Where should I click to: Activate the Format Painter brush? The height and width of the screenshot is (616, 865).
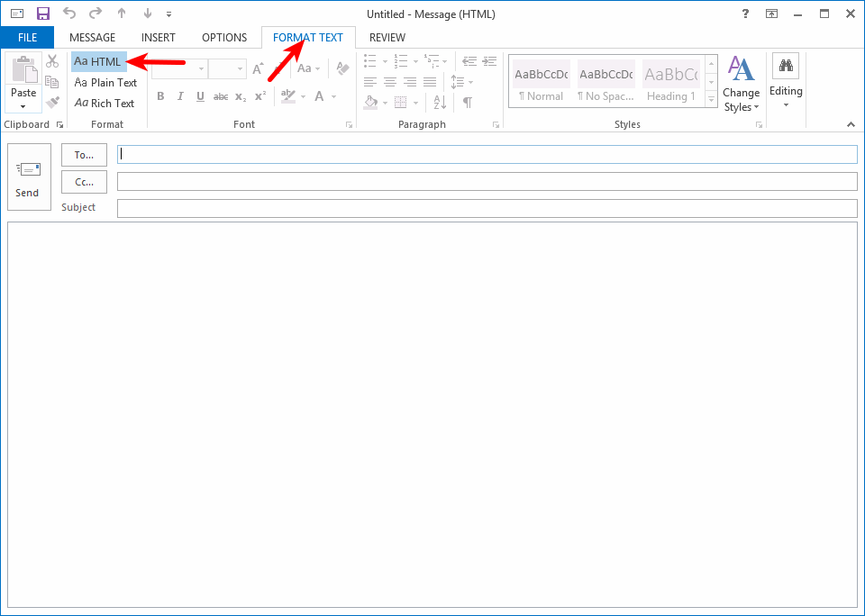pos(52,103)
